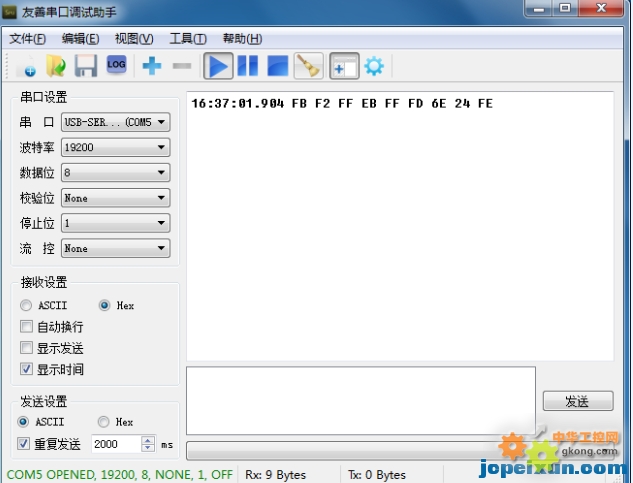Click the COM5 OPENED status text
The width and height of the screenshot is (633, 483).
119,475
